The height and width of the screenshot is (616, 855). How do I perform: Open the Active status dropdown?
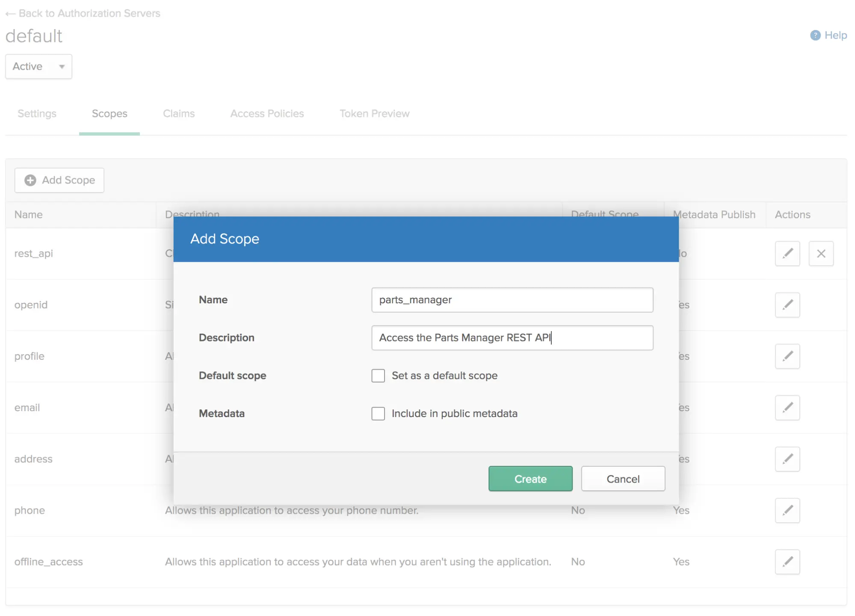pyautogui.click(x=38, y=67)
